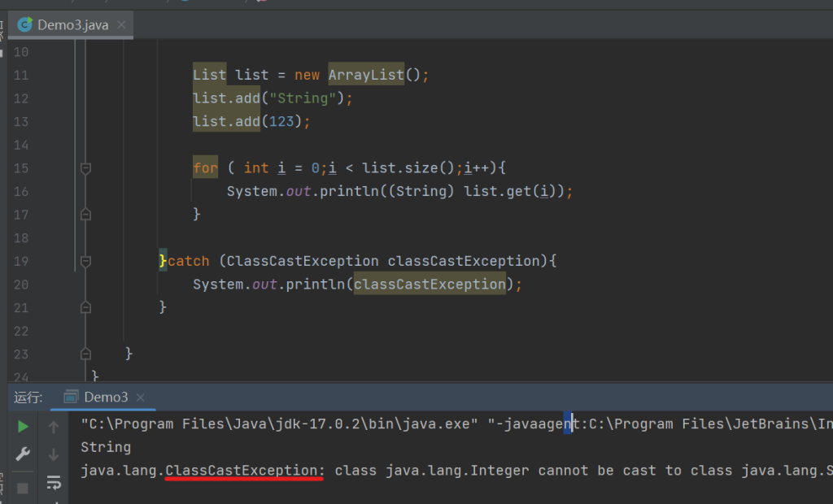This screenshot has height=504, width=833.
Task: Select the Demo3.java editor tab
Action: [72, 24]
